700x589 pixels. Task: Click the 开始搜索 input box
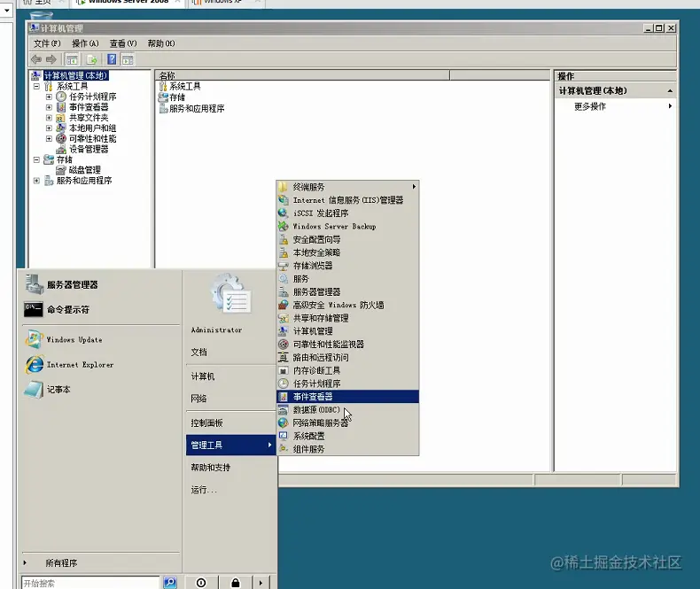click(x=90, y=583)
